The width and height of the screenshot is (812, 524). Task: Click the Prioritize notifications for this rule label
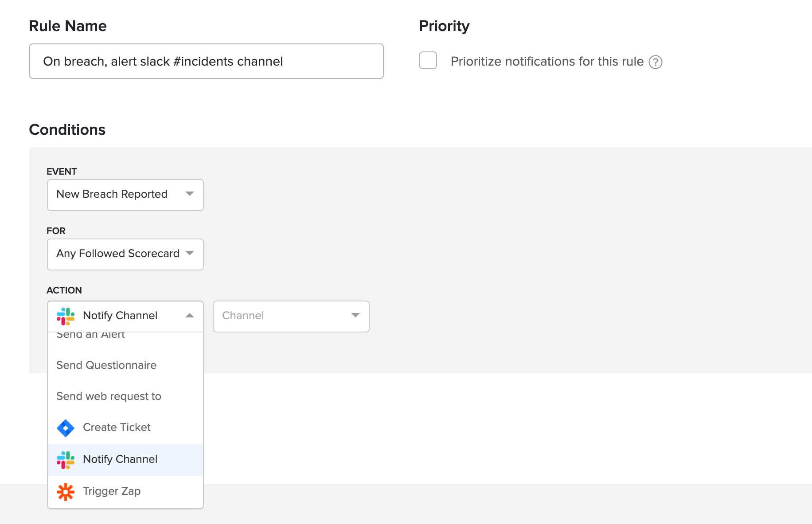(x=547, y=62)
